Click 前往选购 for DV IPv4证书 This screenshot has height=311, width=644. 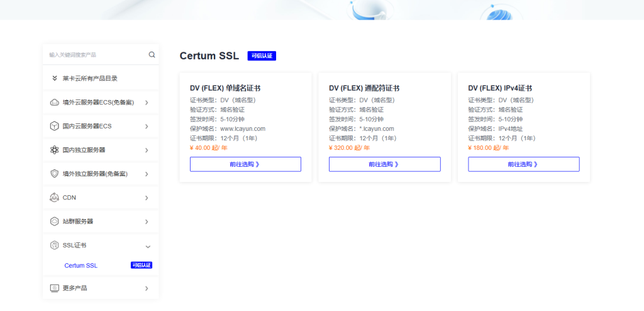[523, 164]
